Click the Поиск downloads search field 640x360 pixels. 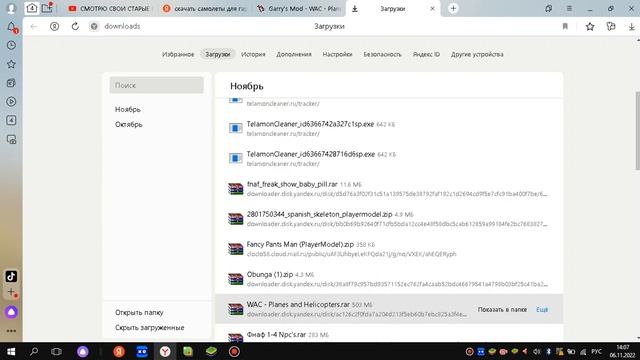coord(157,85)
